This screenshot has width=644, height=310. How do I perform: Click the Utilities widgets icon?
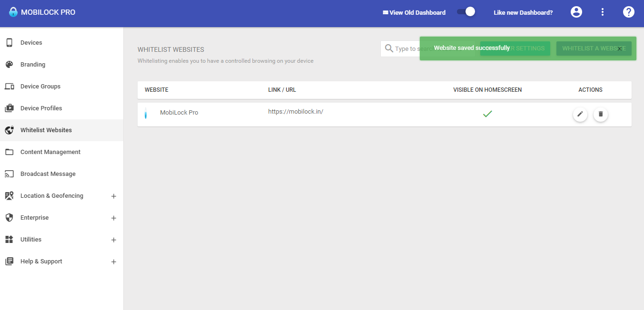(9, 240)
